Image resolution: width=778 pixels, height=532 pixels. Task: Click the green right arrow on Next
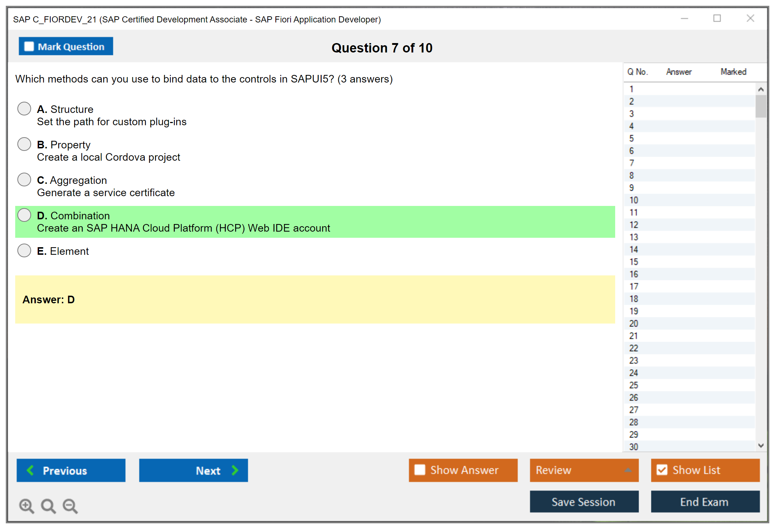[235, 470]
